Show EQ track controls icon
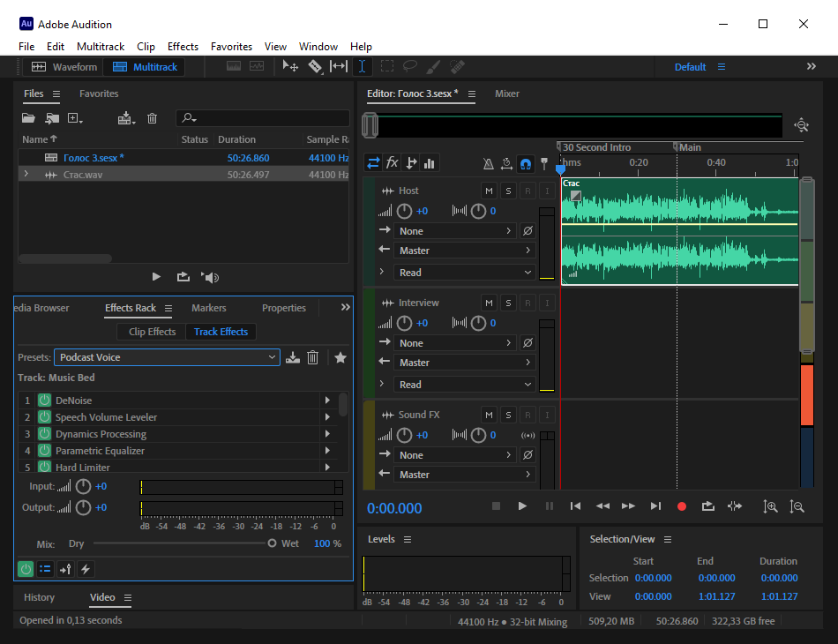 [430, 163]
